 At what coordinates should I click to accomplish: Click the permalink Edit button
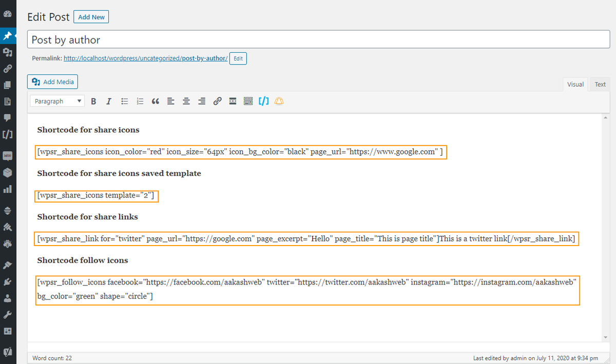pos(238,58)
